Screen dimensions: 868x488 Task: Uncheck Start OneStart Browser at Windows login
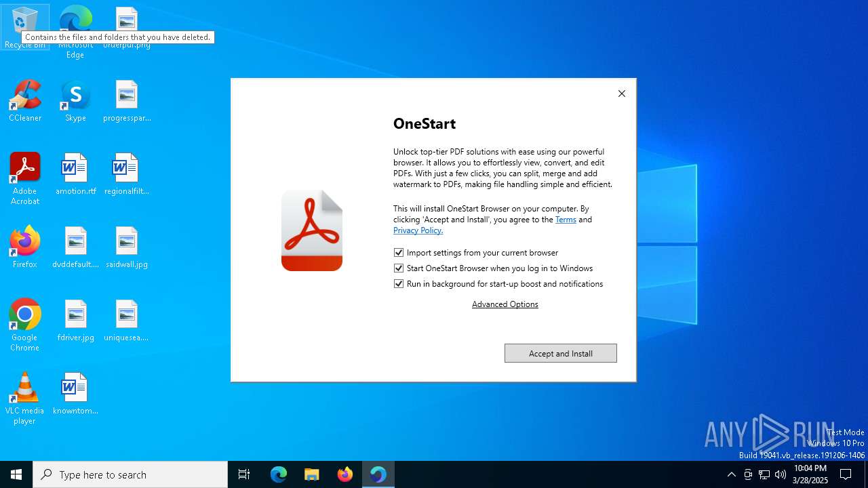399,268
